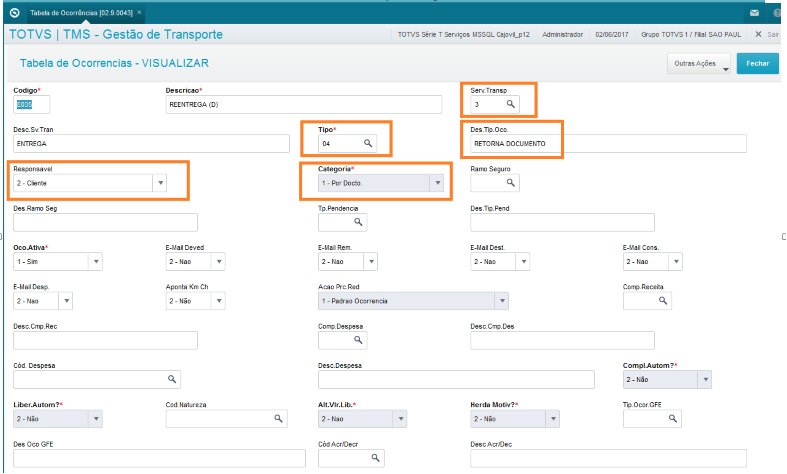Open the Acao Prc.Red dropdown
The width and height of the screenshot is (787, 474).
502,301
